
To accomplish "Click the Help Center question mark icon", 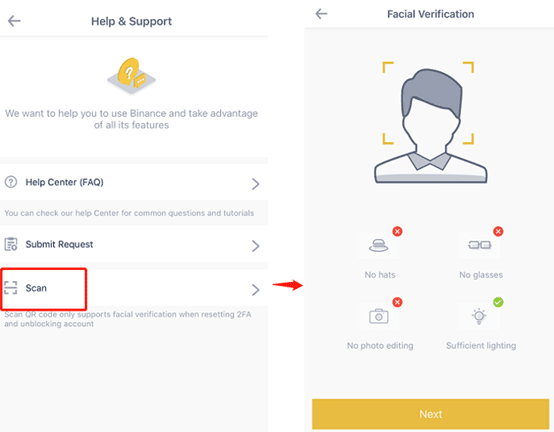I will 11,182.
